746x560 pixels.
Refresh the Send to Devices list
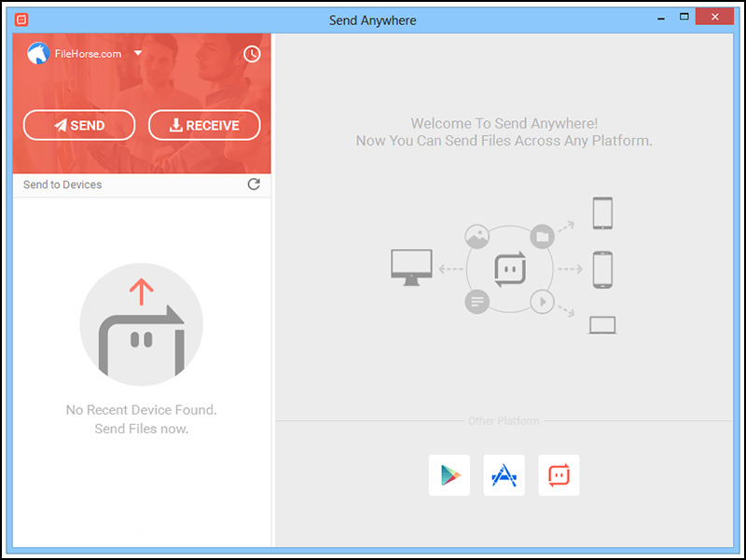[254, 184]
